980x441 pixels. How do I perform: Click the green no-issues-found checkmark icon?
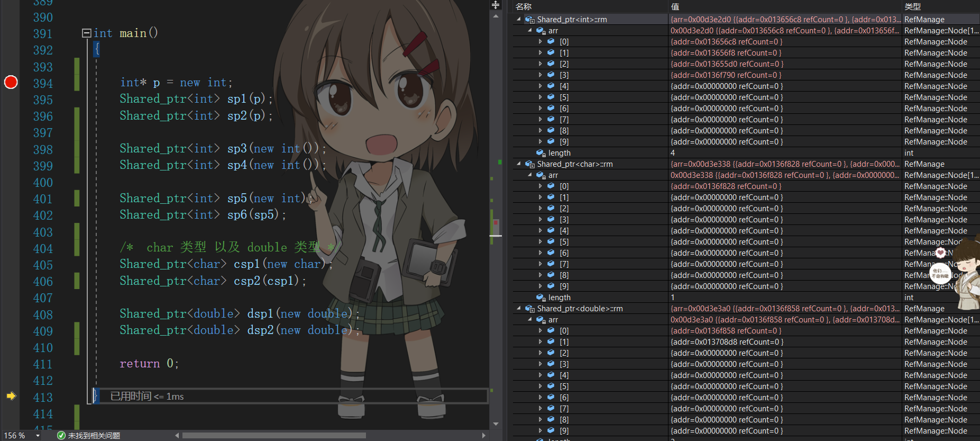click(x=61, y=436)
